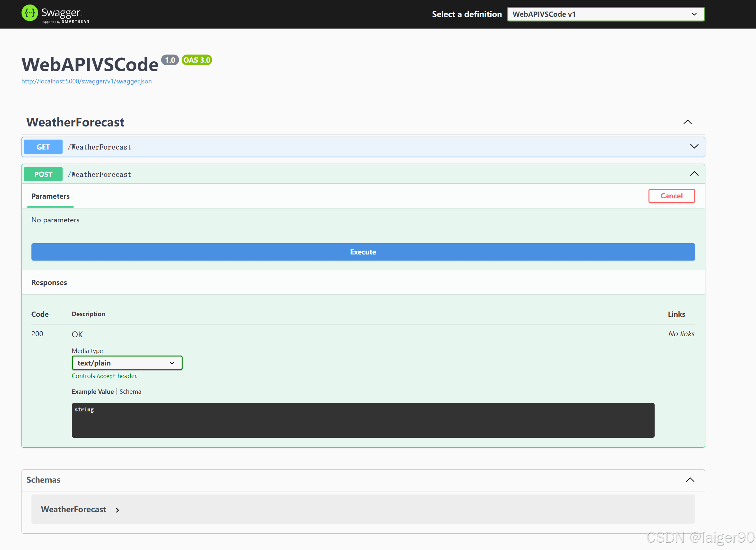Screen dimensions: 756x550
Task: Click the Swagger logo icon
Action: [x=30, y=13]
